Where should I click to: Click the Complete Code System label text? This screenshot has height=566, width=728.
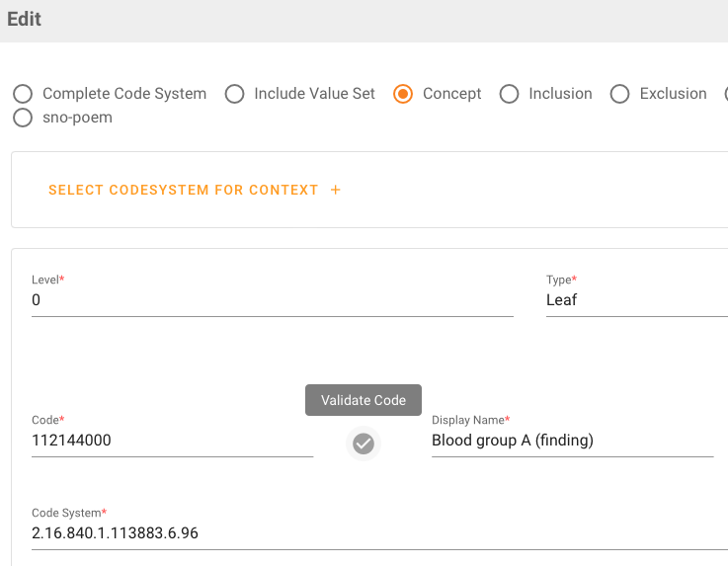click(x=124, y=94)
